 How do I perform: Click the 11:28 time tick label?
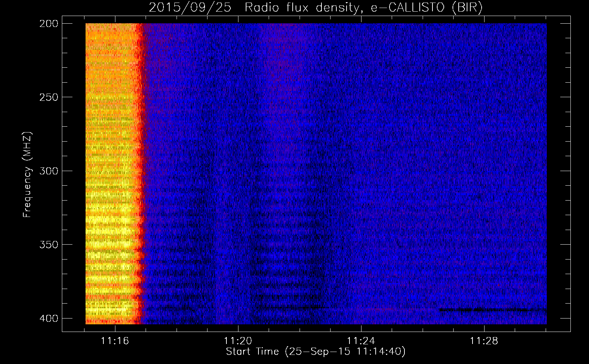[484, 341]
